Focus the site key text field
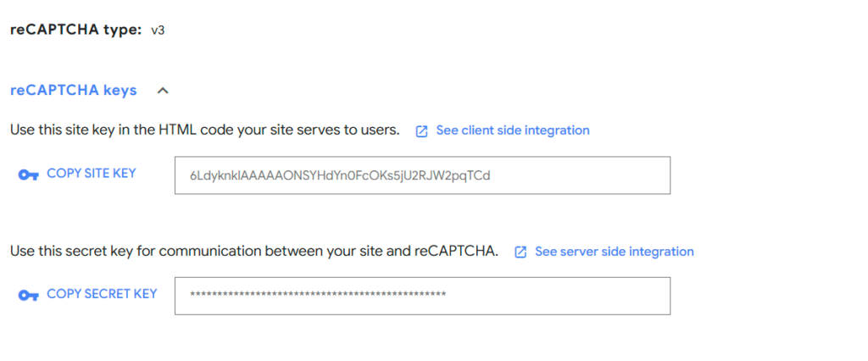868x361 pixels. tap(422, 175)
